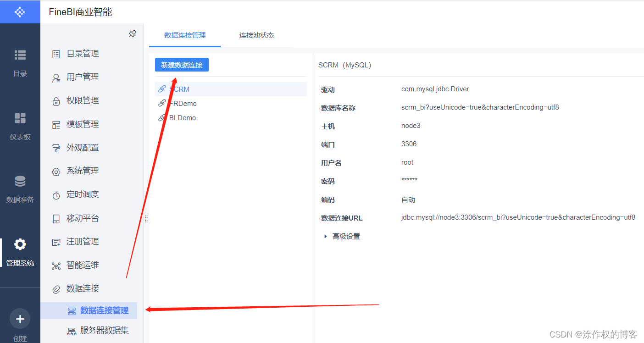Image resolution: width=644 pixels, height=343 pixels.
Task: Click the link icon beside BI Demo
Action: (x=162, y=117)
